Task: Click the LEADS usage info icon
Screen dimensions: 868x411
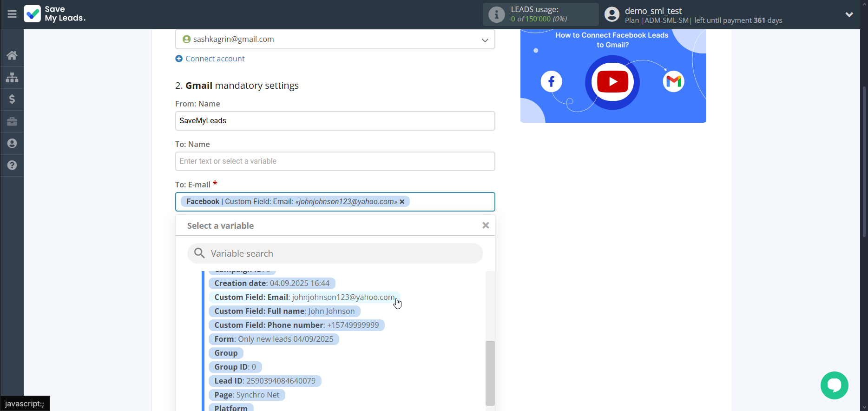Action: (496, 14)
